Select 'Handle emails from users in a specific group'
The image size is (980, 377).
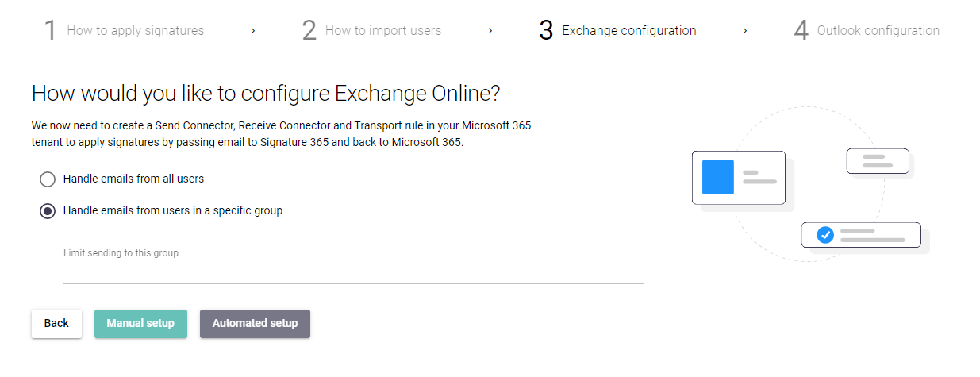coord(48,211)
